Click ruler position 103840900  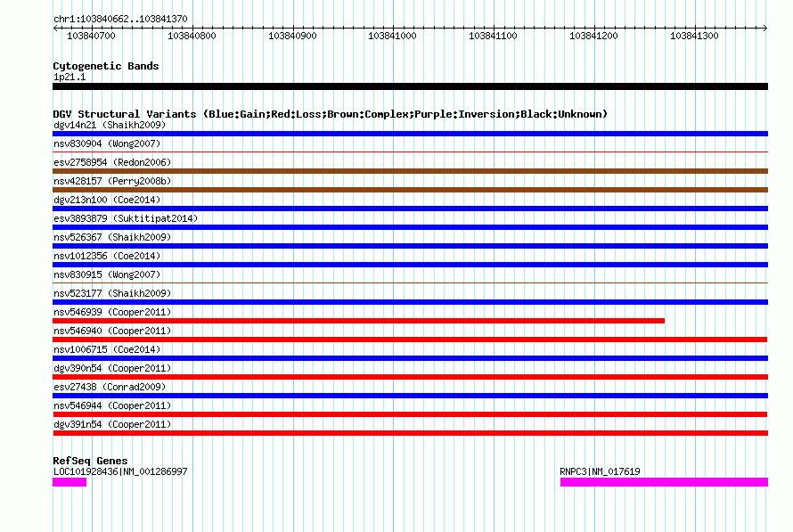point(293,36)
